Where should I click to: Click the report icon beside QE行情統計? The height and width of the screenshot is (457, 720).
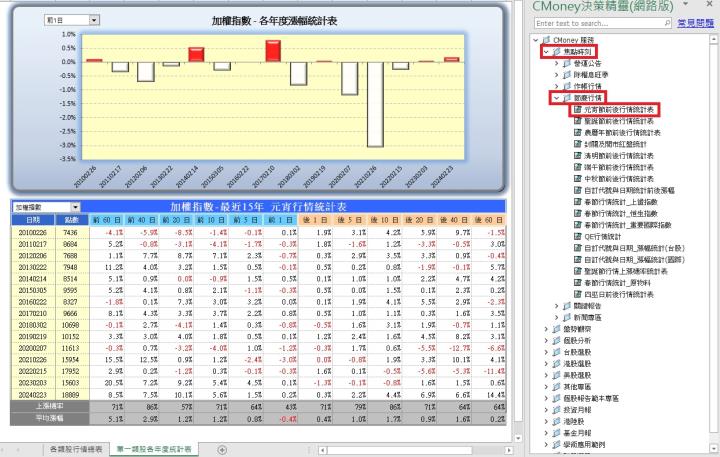(x=578, y=237)
